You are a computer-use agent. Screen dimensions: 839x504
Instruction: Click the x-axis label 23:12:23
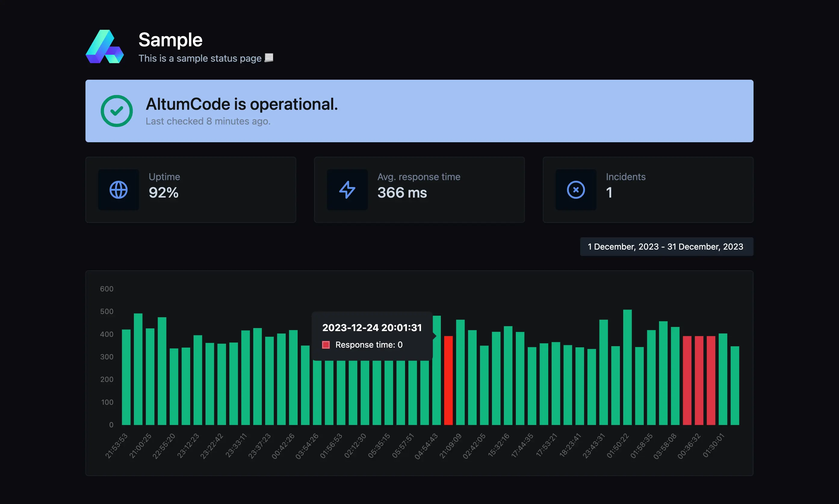pyautogui.click(x=188, y=446)
